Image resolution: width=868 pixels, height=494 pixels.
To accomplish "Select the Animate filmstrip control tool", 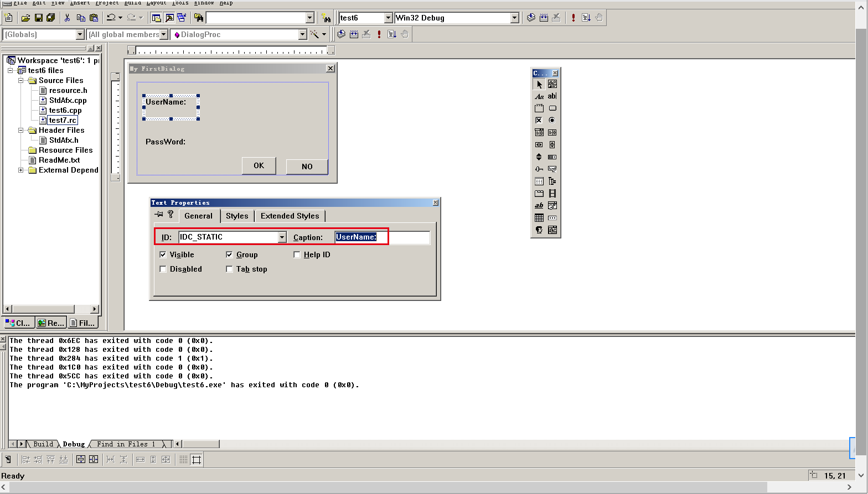I will point(552,193).
